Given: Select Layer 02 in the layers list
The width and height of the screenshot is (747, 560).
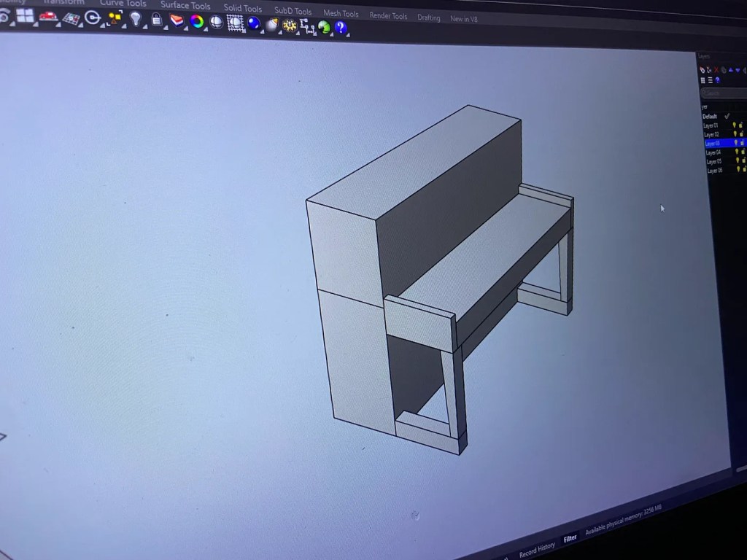Looking at the screenshot, I should tap(711, 135).
